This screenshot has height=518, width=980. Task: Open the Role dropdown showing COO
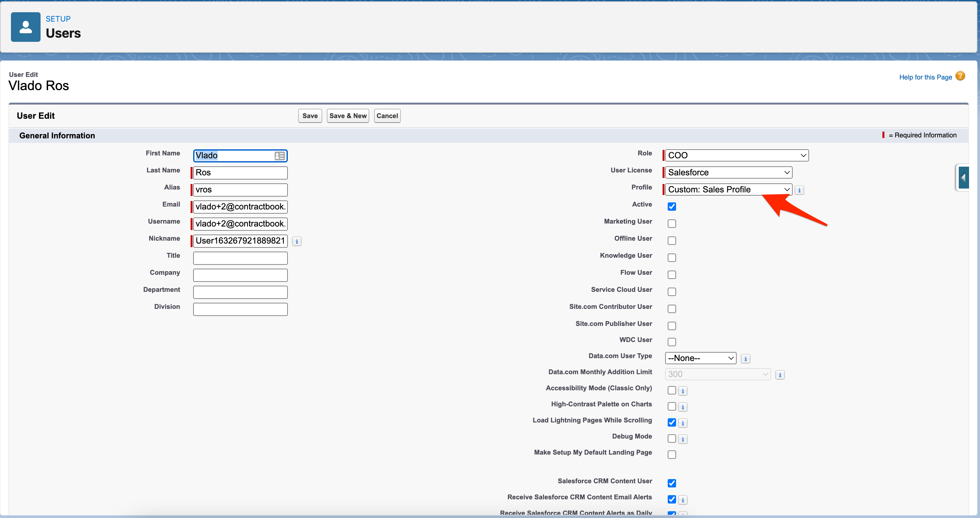tap(737, 155)
